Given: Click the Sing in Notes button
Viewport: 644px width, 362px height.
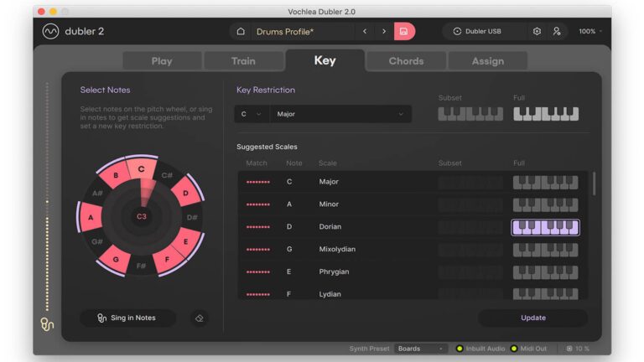Looking at the screenshot, I should [x=127, y=318].
